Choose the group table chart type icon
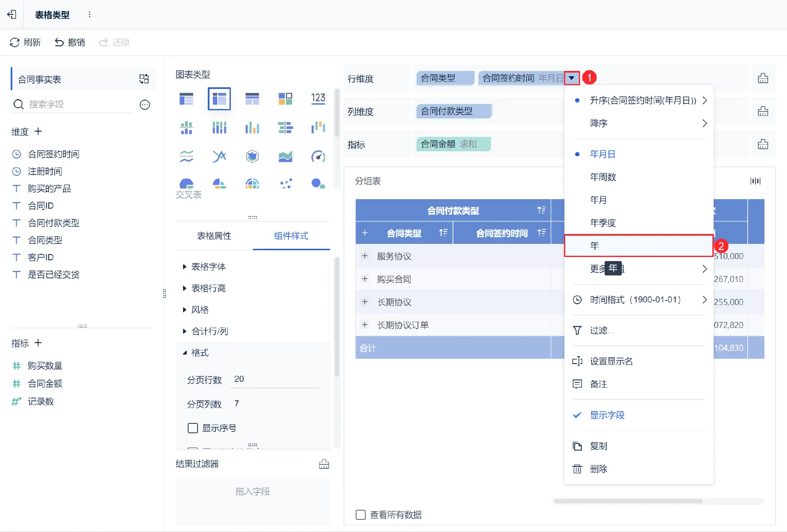The width and height of the screenshot is (787, 532). (186, 99)
